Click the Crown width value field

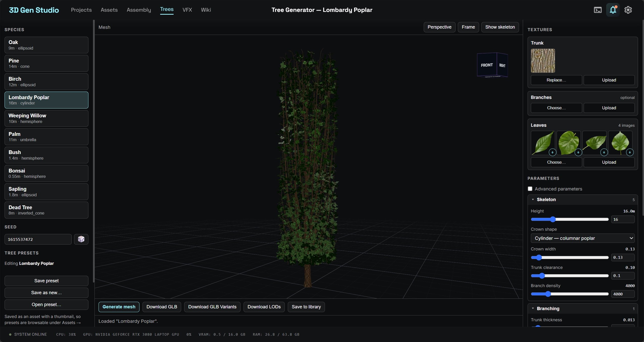point(623,258)
